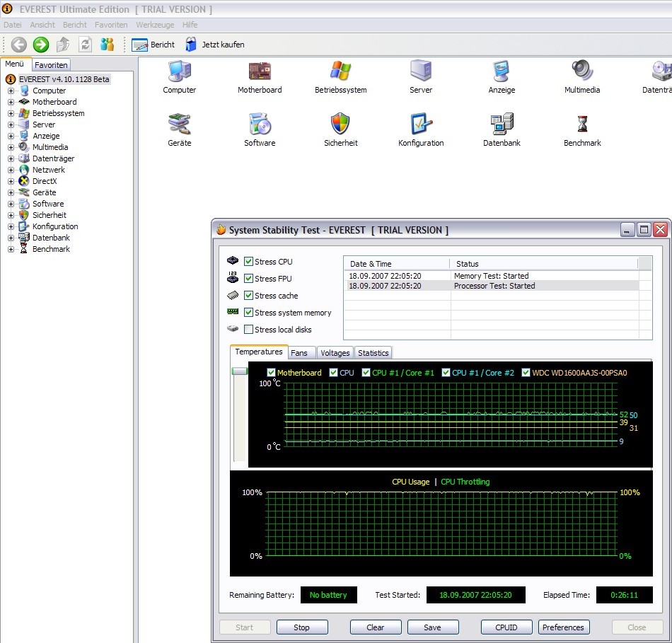The height and width of the screenshot is (643, 672).
Task: Uncheck the Stress cache checkbox
Action: point(248,296)
